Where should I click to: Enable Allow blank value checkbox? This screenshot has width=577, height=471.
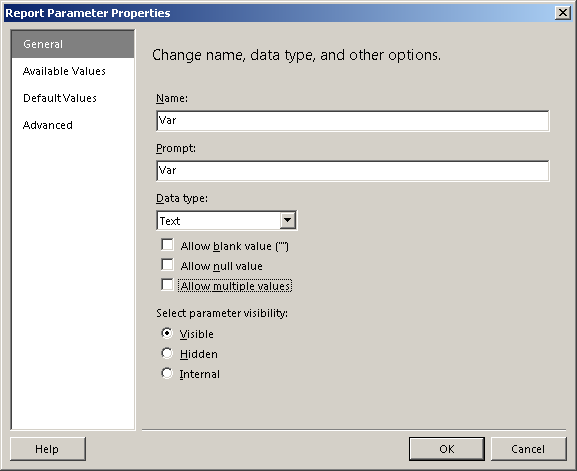[167, 245]
